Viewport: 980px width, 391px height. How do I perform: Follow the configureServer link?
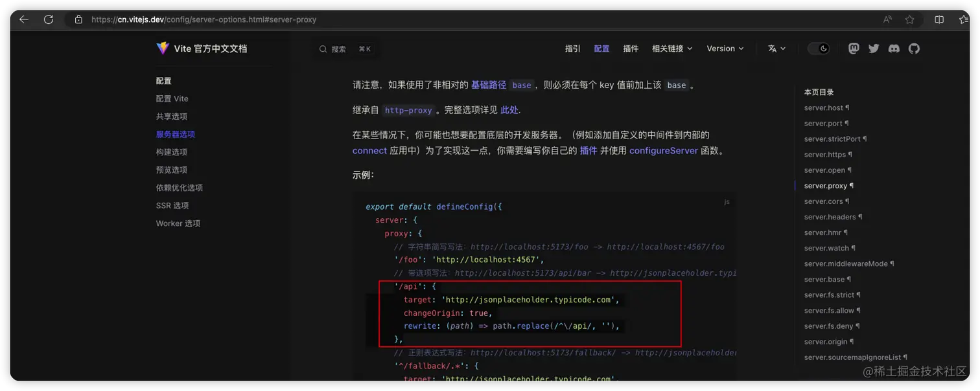pos(664,151)
